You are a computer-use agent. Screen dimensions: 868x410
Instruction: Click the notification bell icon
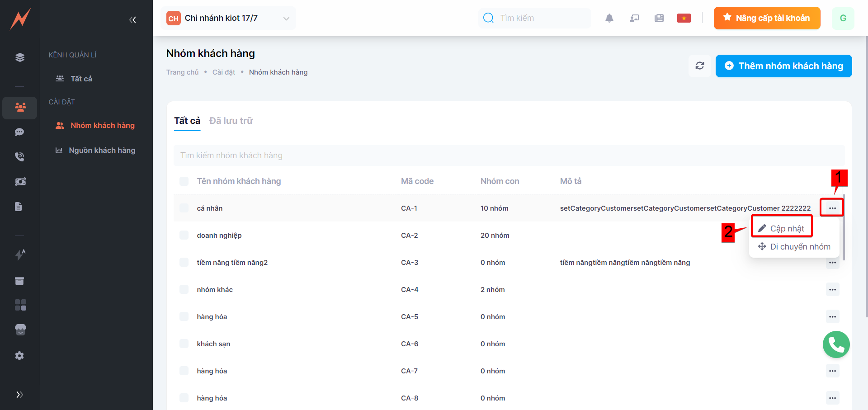(x=609, y=18)
